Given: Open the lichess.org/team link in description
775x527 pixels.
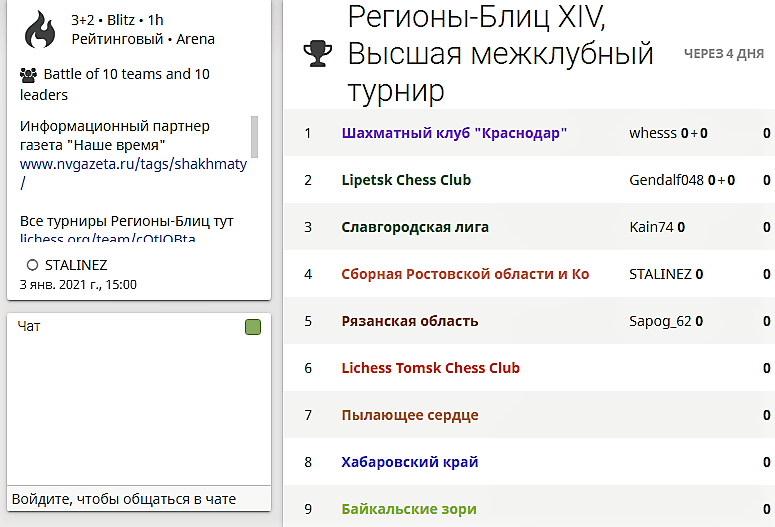Looking at the screenshot, I should point(108,238).
